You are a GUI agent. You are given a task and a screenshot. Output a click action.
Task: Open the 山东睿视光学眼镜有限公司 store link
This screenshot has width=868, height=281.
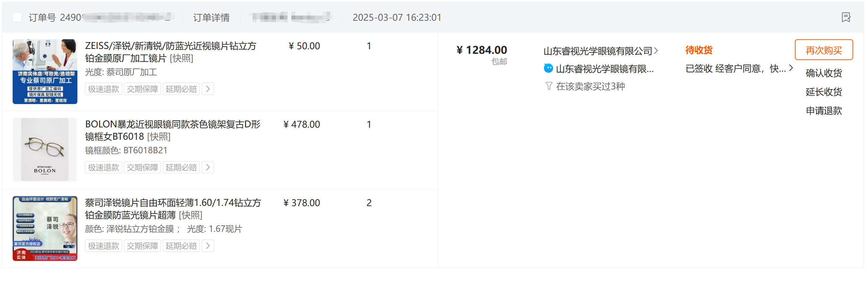(x=598, y=51)
